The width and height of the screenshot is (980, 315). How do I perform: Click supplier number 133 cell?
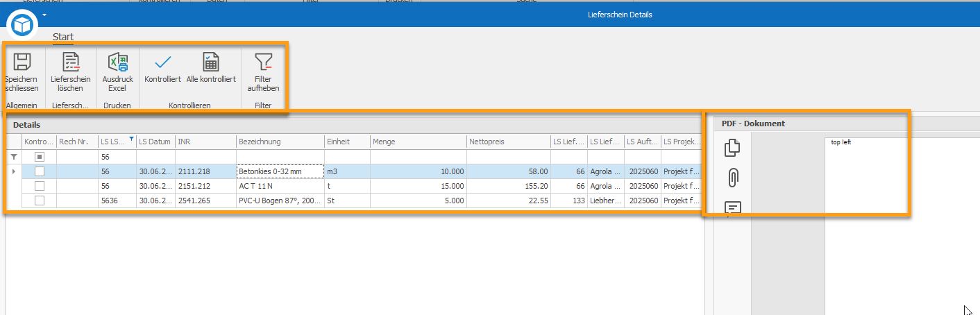(569, 201)
